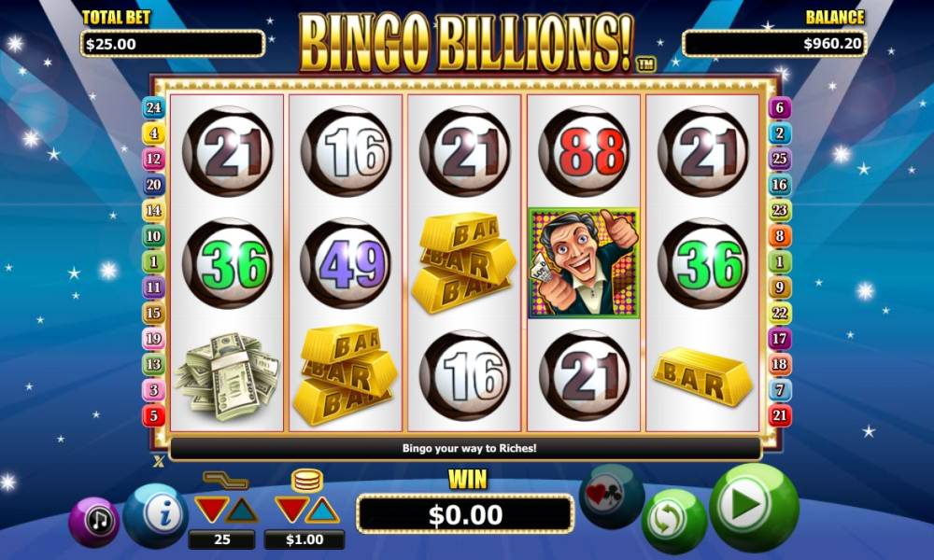Increase the number of paylines with the blue arrow
Screen dimensions: 934x560
(x=243, y=510)
